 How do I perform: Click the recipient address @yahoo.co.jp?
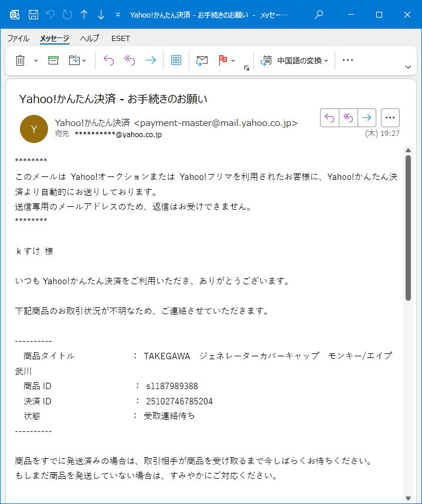[x=118, y=134]
